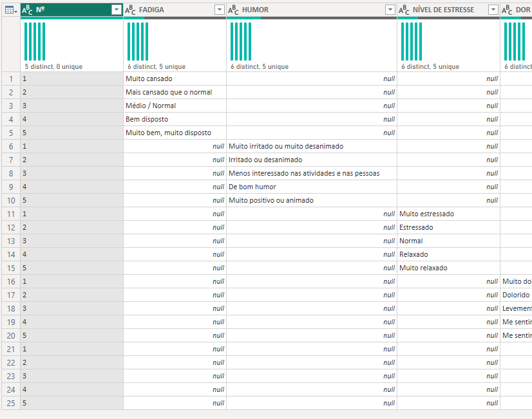
Task: Select cell 'Irritado ou desanimado'
Action: [312, 160]
